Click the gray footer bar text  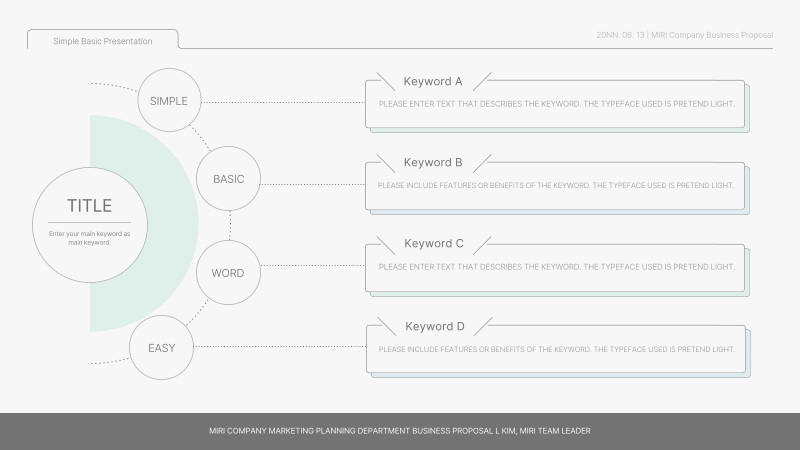399,431
